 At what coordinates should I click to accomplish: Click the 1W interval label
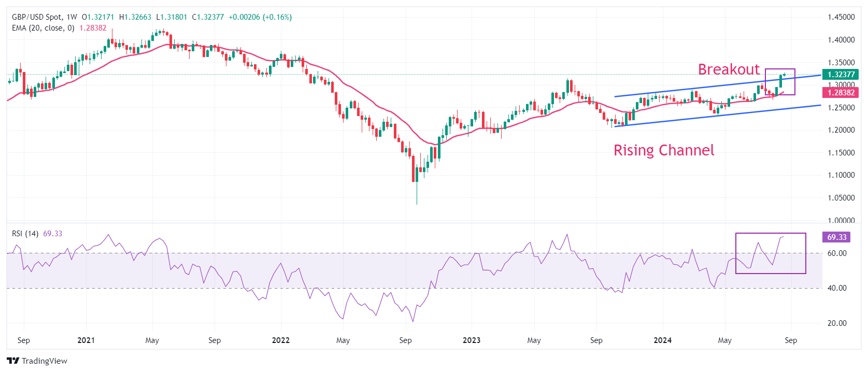[72, 17]
